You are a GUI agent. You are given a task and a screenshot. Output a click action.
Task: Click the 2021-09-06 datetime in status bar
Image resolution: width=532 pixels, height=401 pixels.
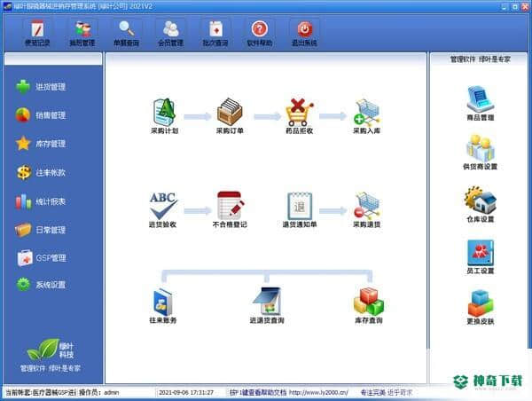(186, 392)
